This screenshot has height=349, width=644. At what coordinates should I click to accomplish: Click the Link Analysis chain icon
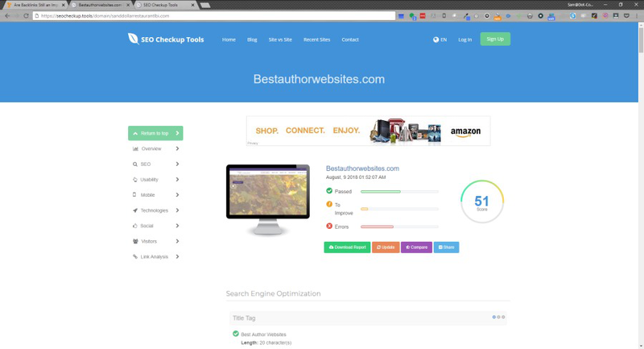(135, 256)
